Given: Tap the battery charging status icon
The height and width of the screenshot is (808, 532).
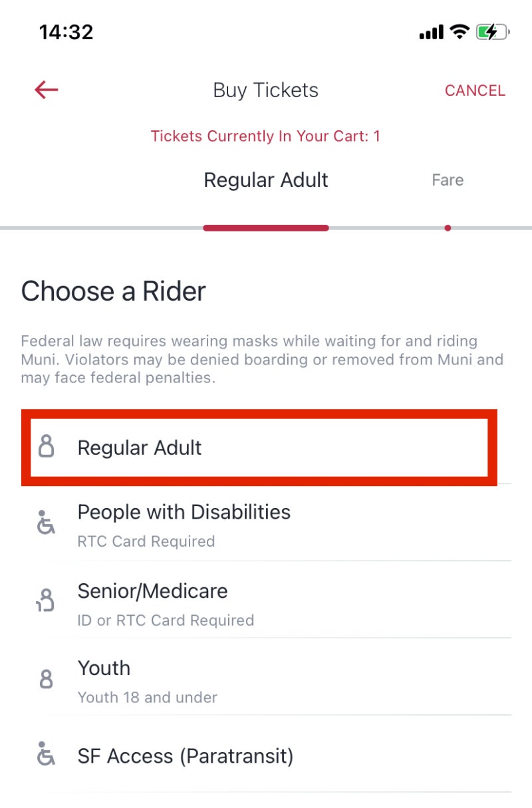Looking at the screenshot, I should coord(492,32).
